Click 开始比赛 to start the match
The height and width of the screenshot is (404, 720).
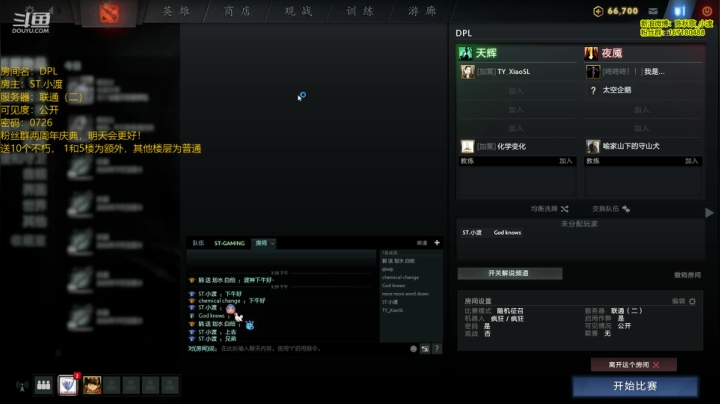pos(635,386)
